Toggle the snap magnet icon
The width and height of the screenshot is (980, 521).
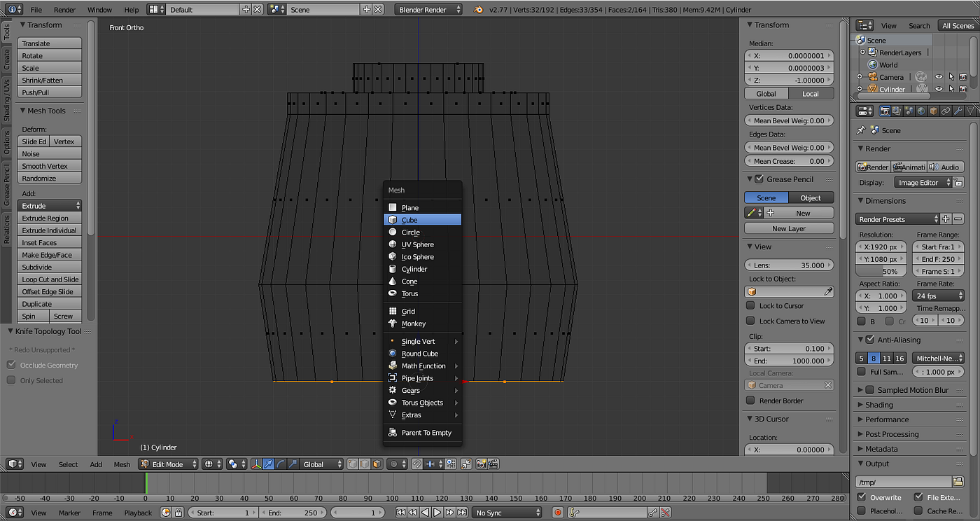pyautogui.click(x=417, y=464)
